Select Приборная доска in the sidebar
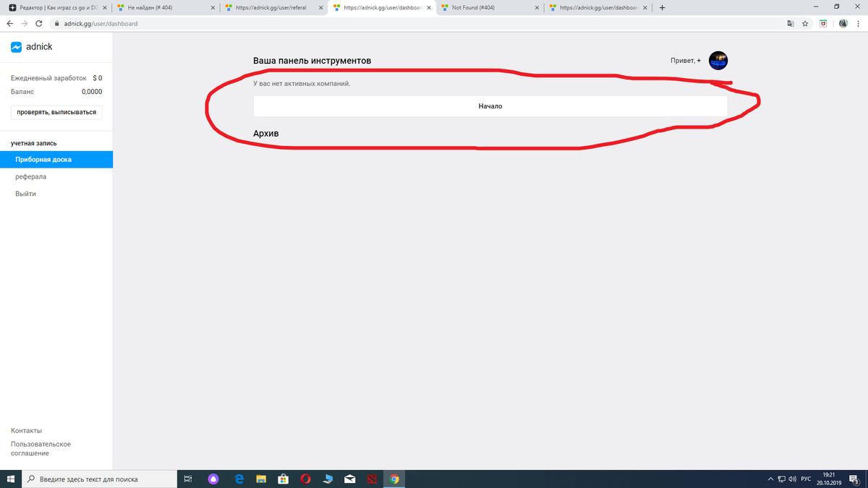 click(56, 159)
